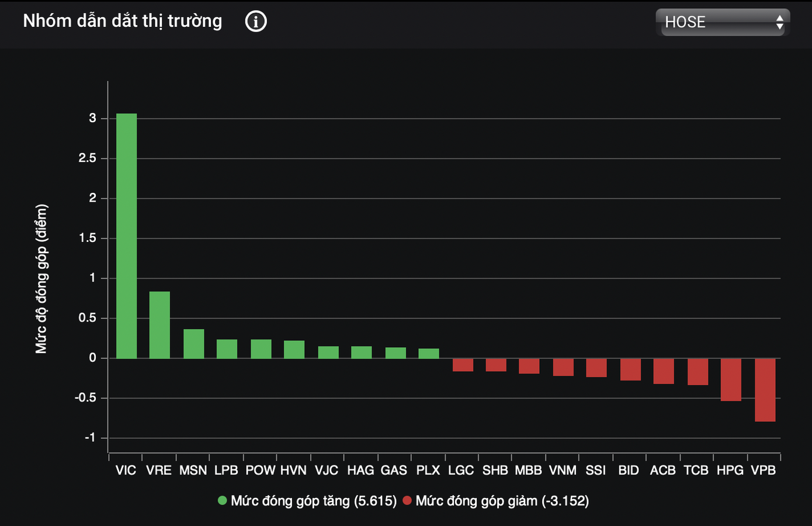Screen dimensions: 812x526
Task: Toggle the red 'Mức đóng góp giảm' legend
Action: (x=502, y=501)
